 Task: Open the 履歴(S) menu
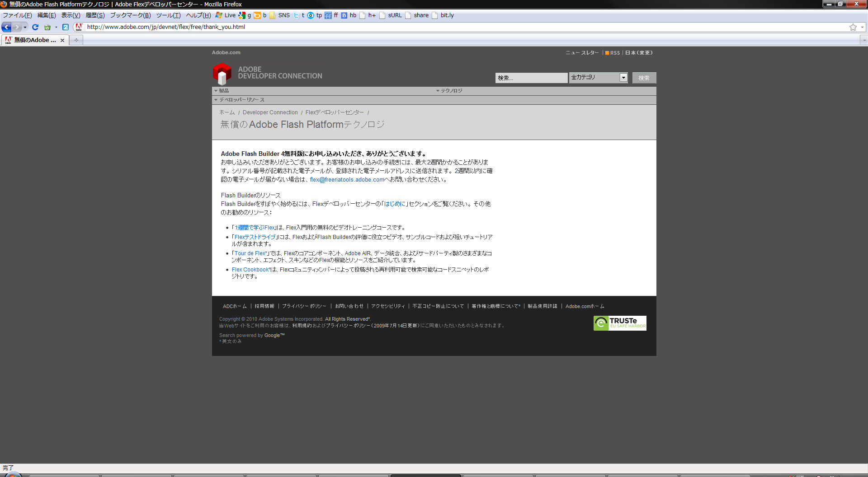click(x=95, y=15)
